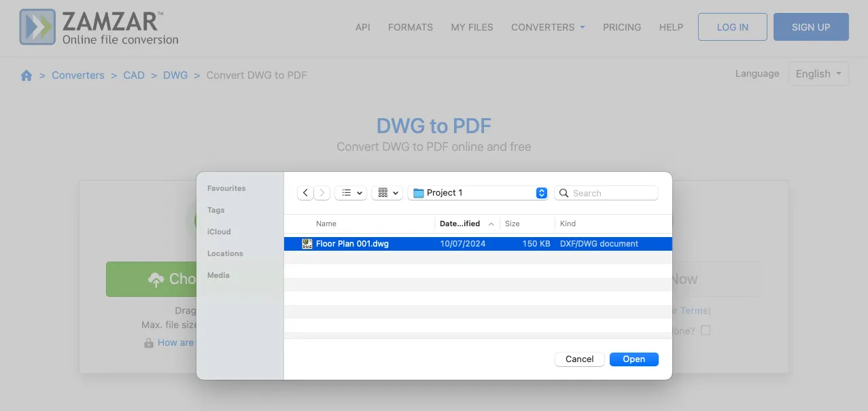Click the 'How are' link with lock icon
Viewport: 868px width, 411px height.
pyautogui.click(x=176, y=343)
